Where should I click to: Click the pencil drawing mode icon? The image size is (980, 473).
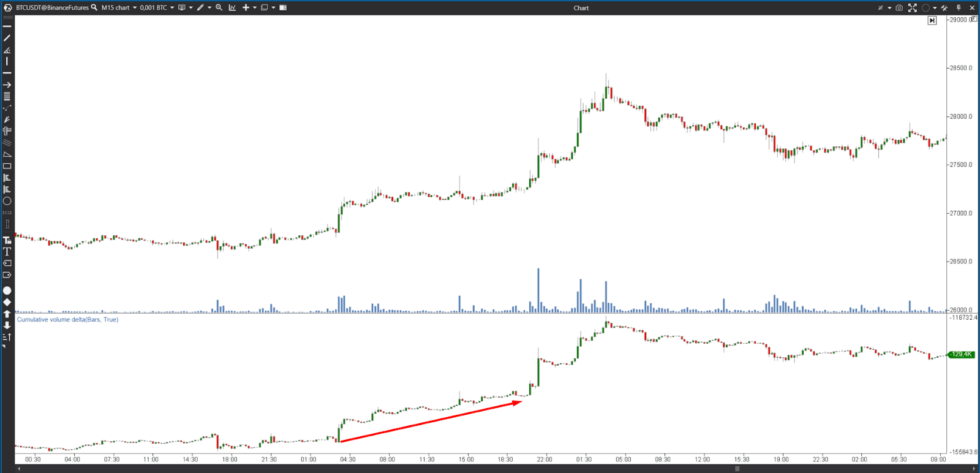coord(200,7)
